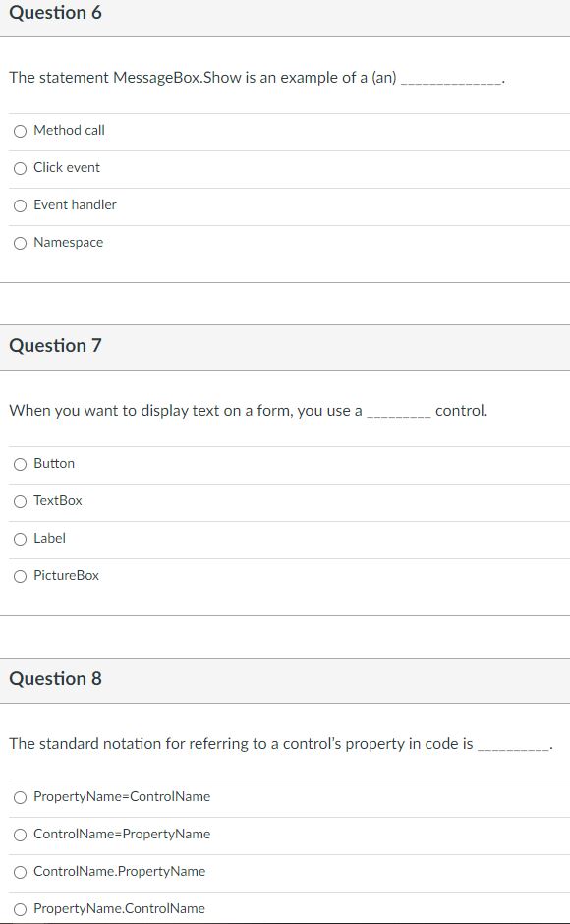
Task: Select ControlName.PropertyName as the answer
Action: tap(20, 872)
